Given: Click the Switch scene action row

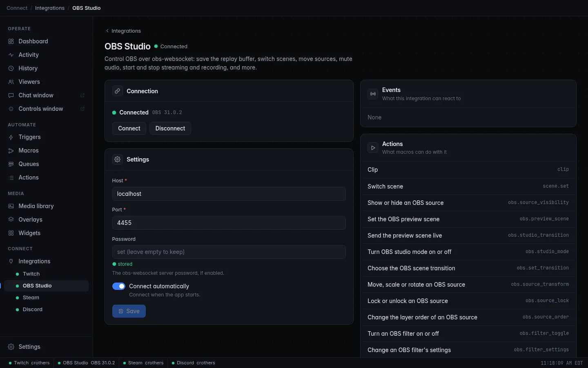Looking at the screenshot, I should 468,186.
